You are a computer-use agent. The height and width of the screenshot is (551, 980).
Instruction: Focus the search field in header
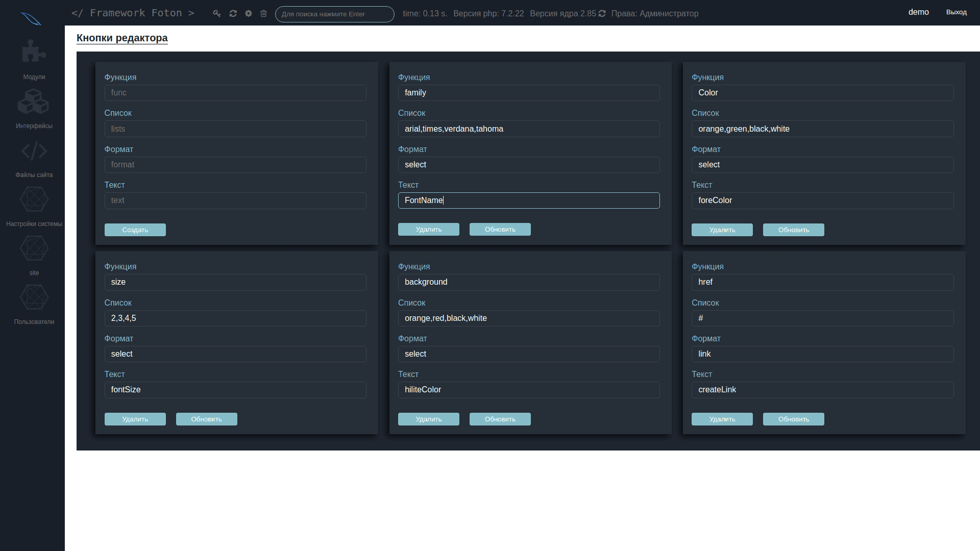click(334, 14)
